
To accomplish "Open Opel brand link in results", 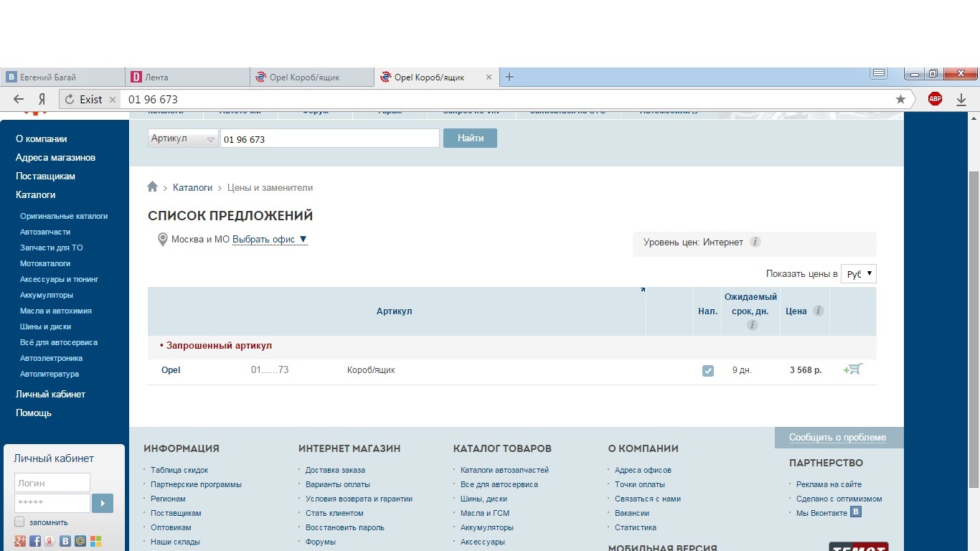I will click(x=171, y=370).
